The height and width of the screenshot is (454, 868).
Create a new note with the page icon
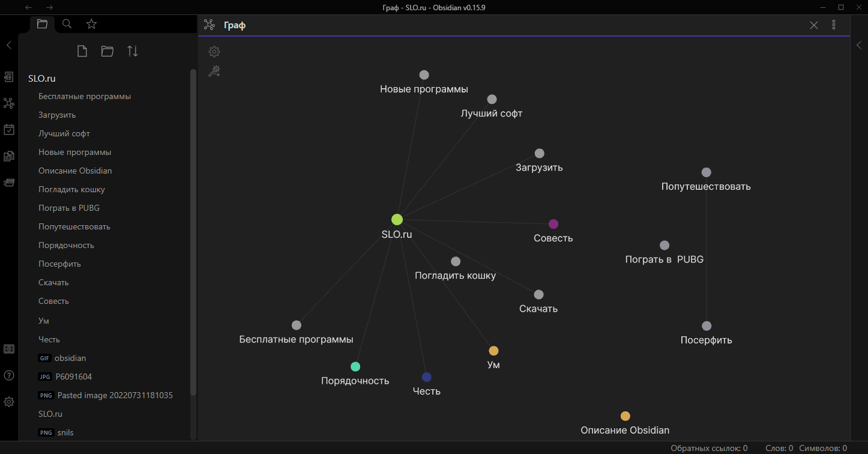point(82,52)
